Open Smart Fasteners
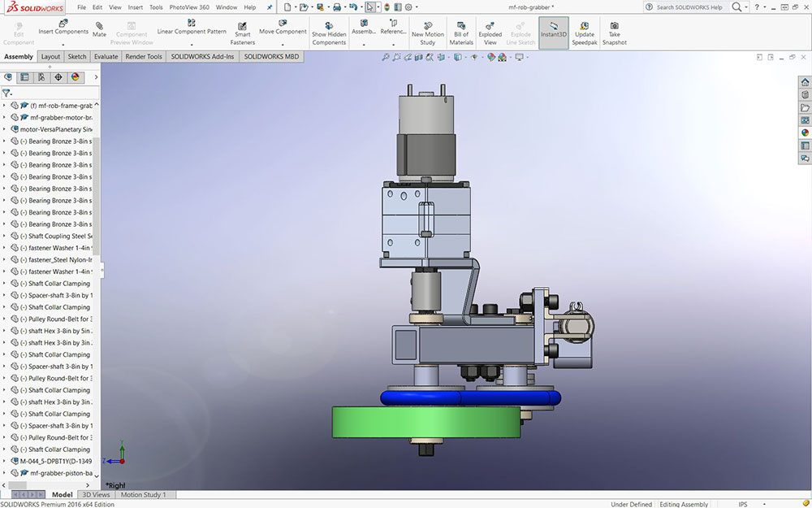Screen dimensions: 812x508 pyautogui.click(x=242, y=30)
